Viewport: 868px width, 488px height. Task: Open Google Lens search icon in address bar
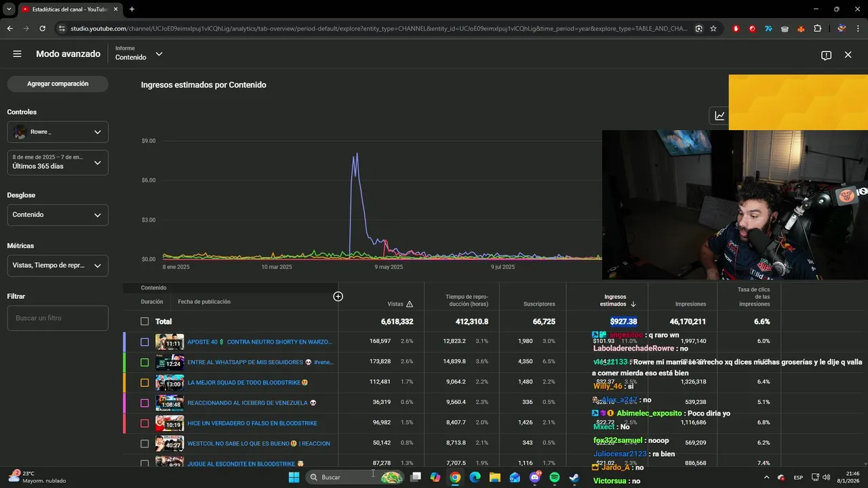(x=698, y=28)
